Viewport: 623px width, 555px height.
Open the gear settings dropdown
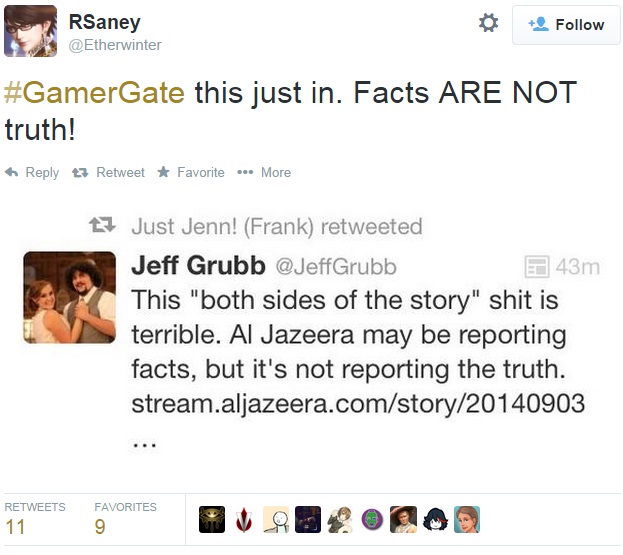(x=488, y=23)
